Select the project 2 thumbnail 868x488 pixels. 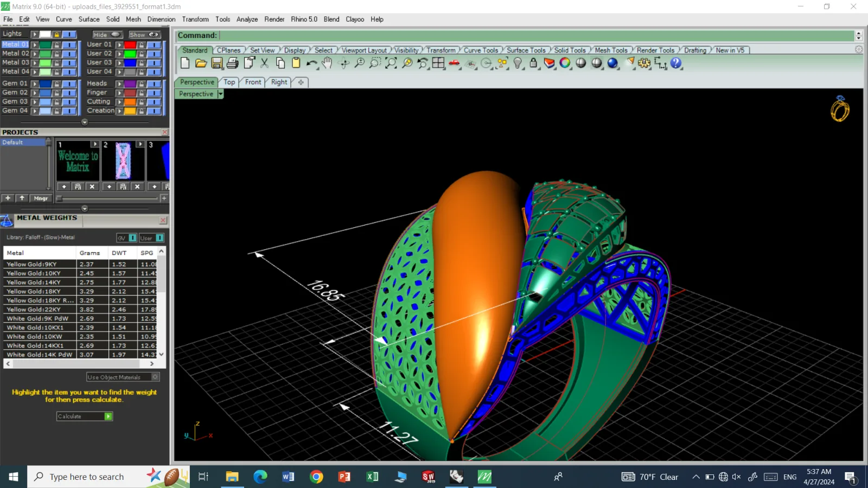click(123, 161)
